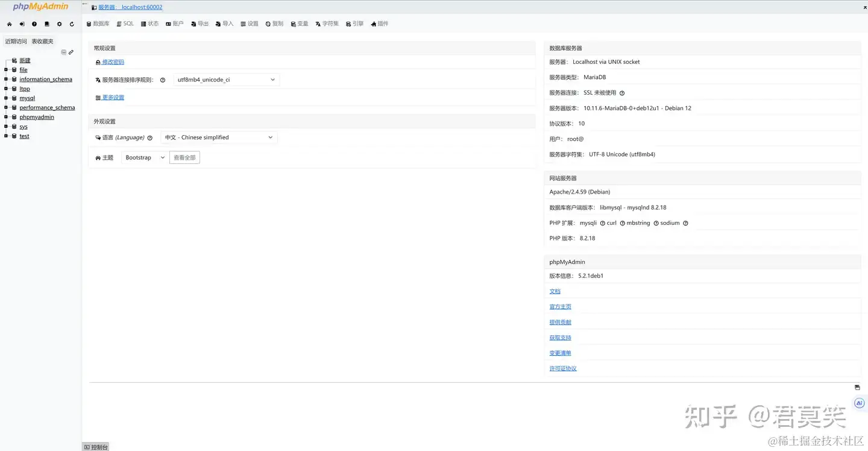The image size is (868, 451).
Task: Expand the mysql database tree node
Action: coord(6,98)
